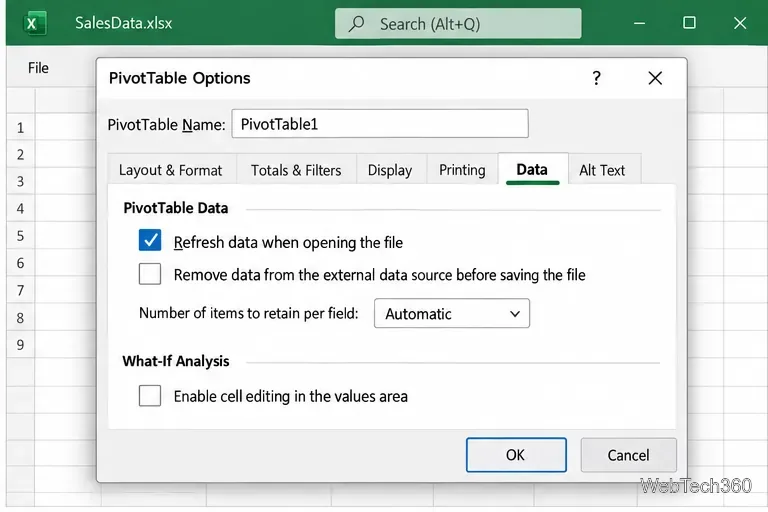Select row header 5
The width and height of the screenshot is (768, 512).
[20, 236]
